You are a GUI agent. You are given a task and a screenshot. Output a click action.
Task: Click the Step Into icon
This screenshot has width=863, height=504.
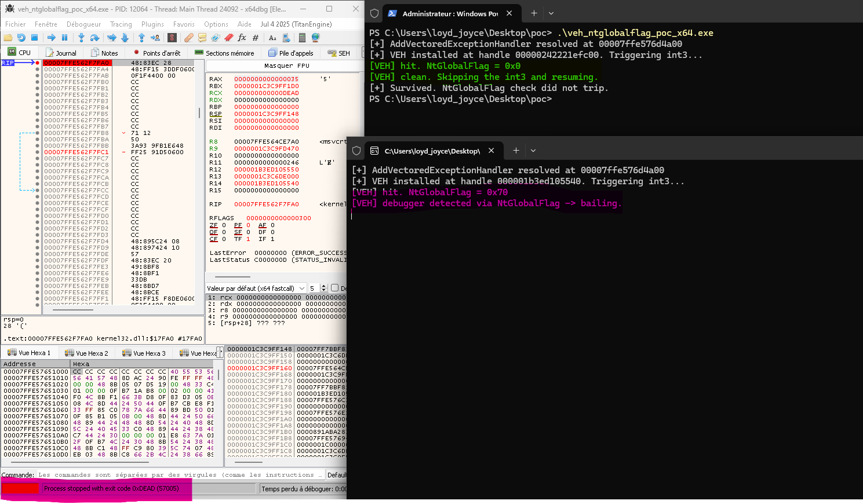[x=82, y=38]
